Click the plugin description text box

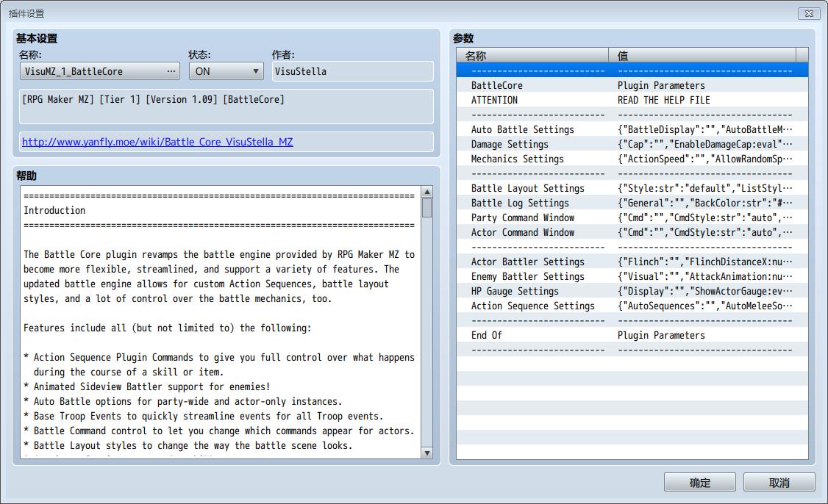click(226, 106)
